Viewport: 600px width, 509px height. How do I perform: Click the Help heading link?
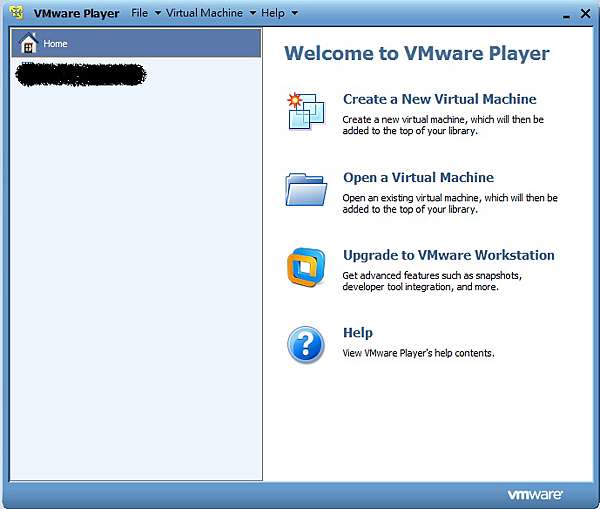click(358, 333)
